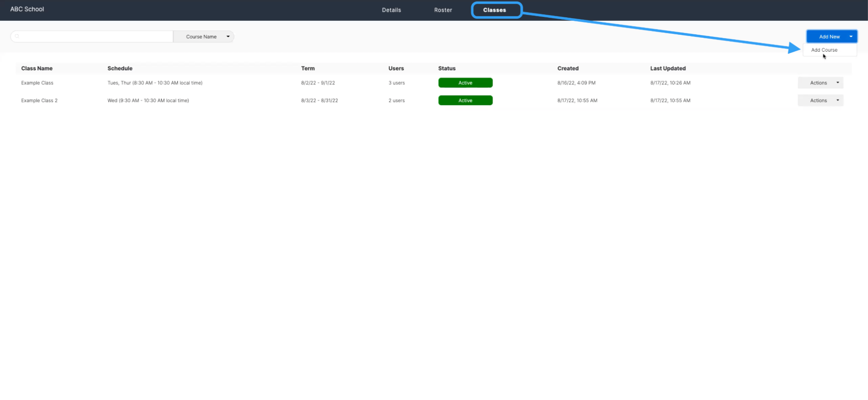Image resolution: width=868 pixels, height=400 pixels.
Task: Switch to the Roster tab
Action: tap(442, 10)
